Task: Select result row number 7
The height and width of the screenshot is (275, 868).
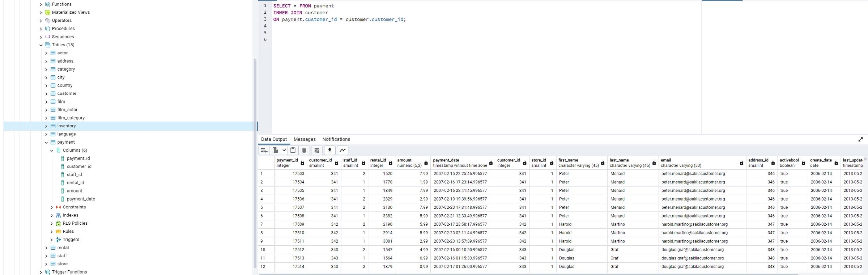Action: pos(266,224)
